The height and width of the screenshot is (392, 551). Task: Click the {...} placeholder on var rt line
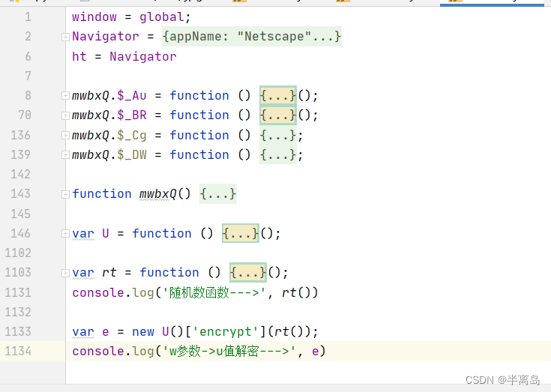click(248, 273)
